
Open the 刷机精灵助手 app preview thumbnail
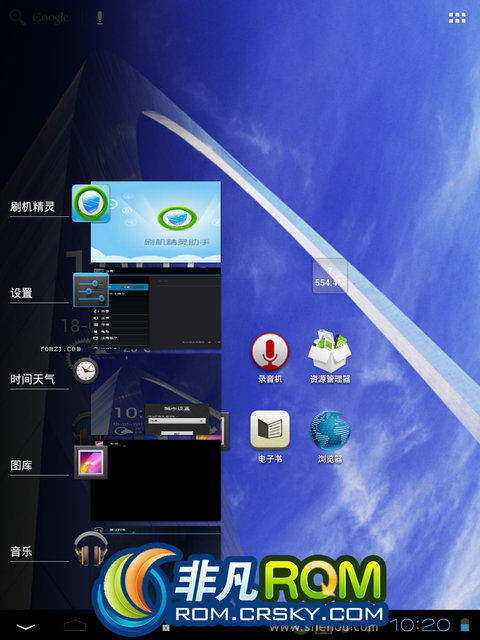[156, 222]
